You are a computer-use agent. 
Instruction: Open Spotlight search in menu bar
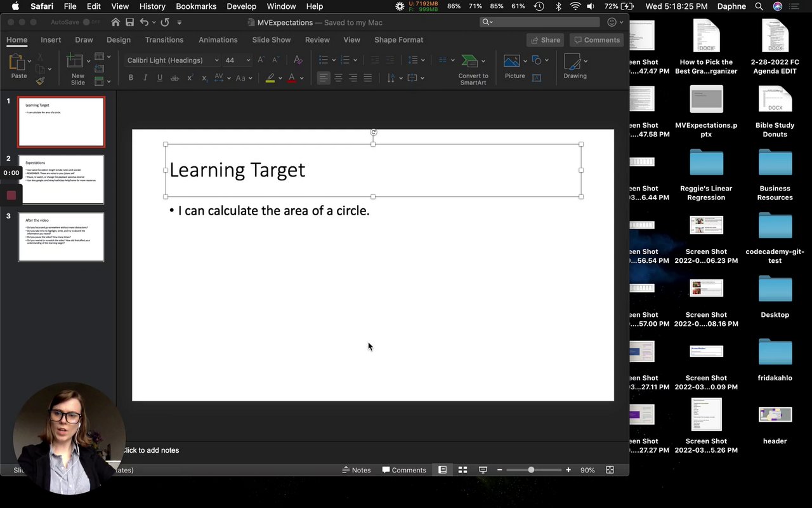click(x=759, y=6)
